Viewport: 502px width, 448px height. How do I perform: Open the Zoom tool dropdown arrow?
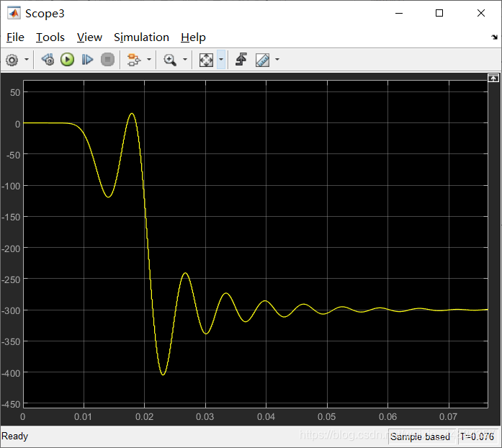[x=184, y=60]
